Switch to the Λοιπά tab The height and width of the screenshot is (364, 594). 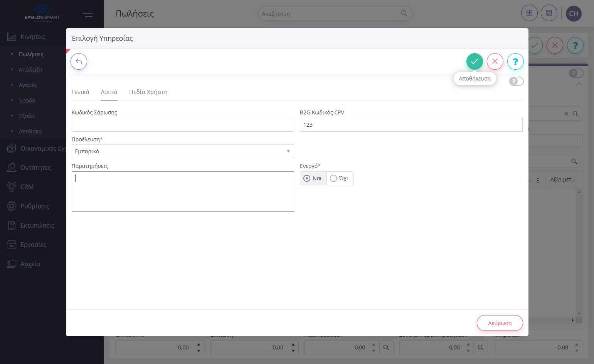point(109,92)
